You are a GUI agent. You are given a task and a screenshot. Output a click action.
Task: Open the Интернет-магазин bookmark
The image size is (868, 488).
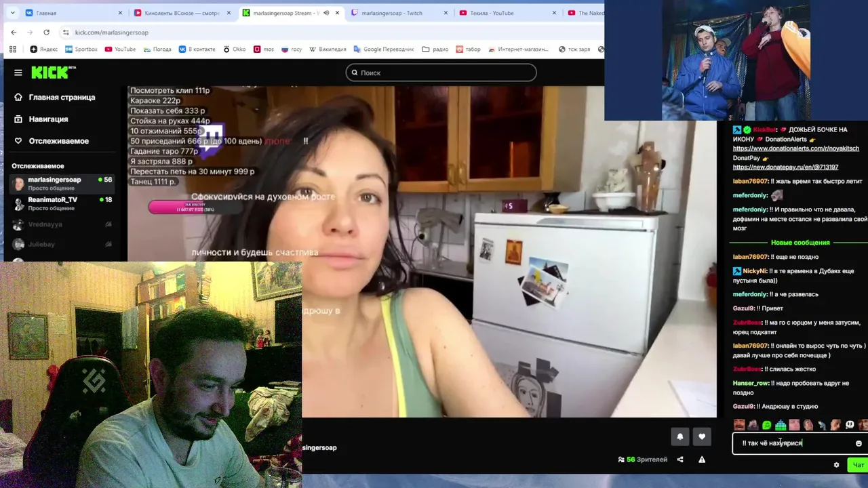[x=519, y=49]
